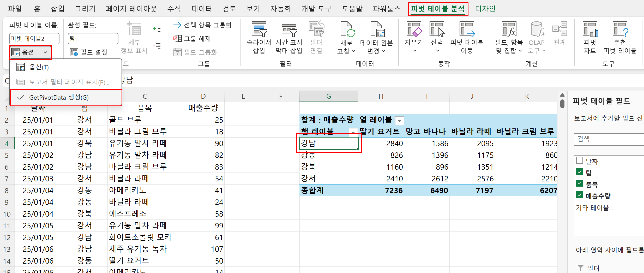Select 옵션(T) from the dropdown menu

click(x=65, y=67)
